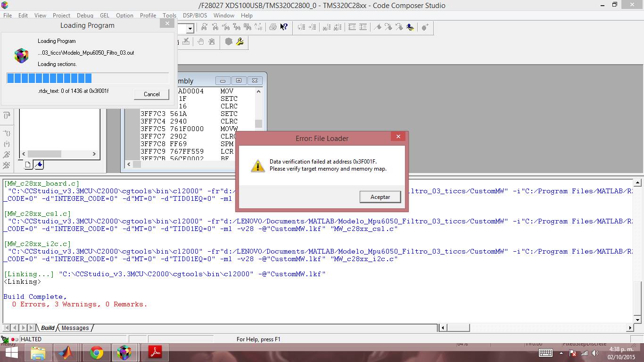Switch to the Build output tab
The height and width of the screenshot is (362, 644).
coord(48,328)
